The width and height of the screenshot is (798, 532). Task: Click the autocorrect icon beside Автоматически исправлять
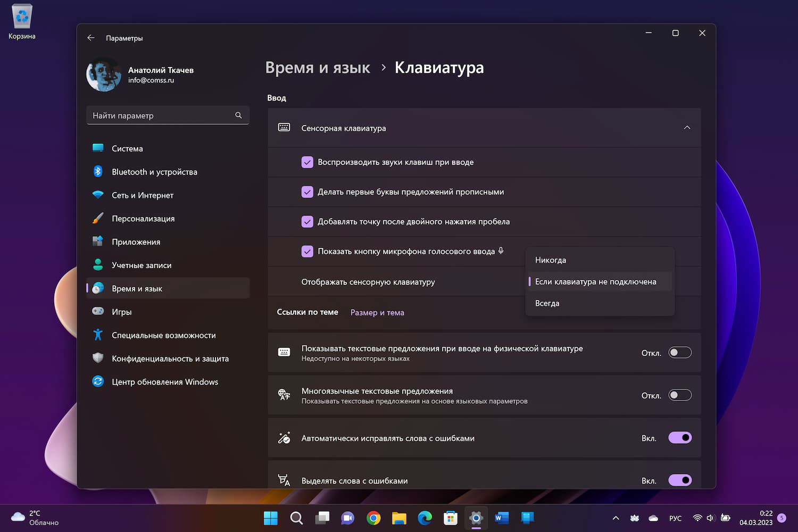point(284,438)
